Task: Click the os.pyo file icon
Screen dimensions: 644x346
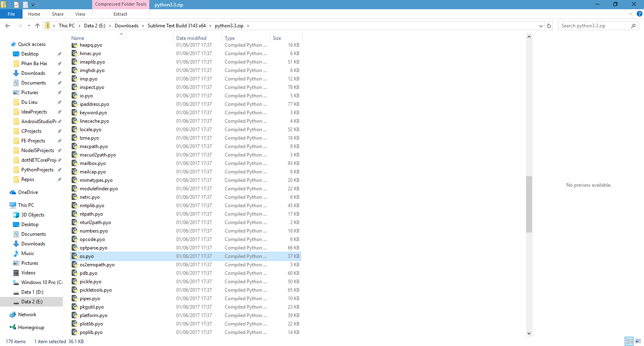Action: tap(74, 256)
